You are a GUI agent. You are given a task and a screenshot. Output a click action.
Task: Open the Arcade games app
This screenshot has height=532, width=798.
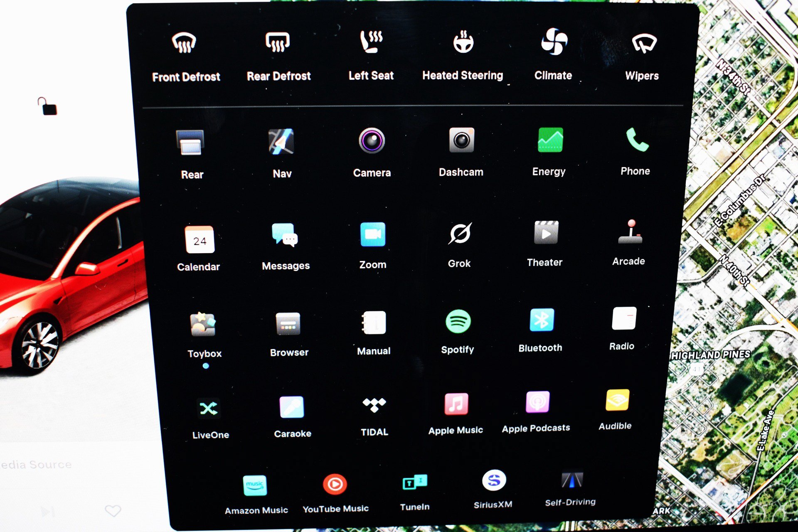tap(629, 243)
